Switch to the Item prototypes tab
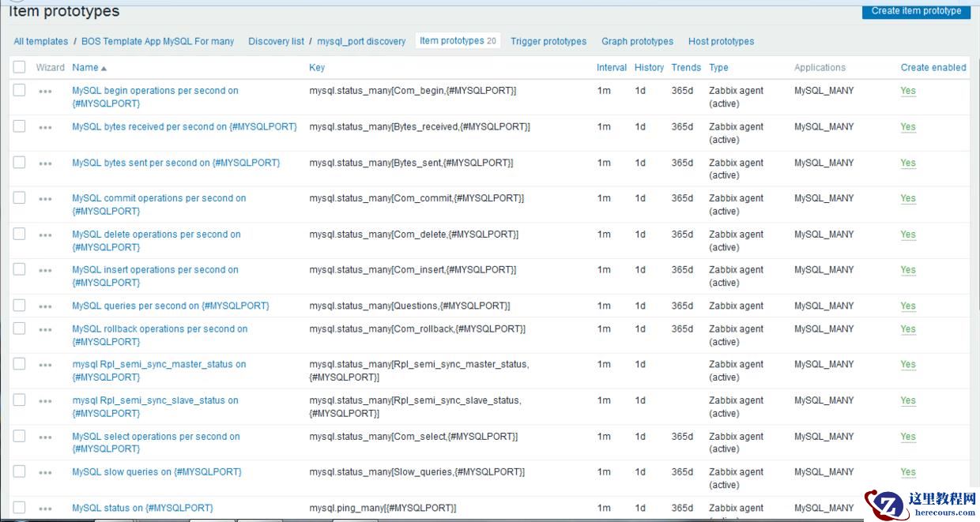This screenshot has height=522, width=980. (458, 41)
